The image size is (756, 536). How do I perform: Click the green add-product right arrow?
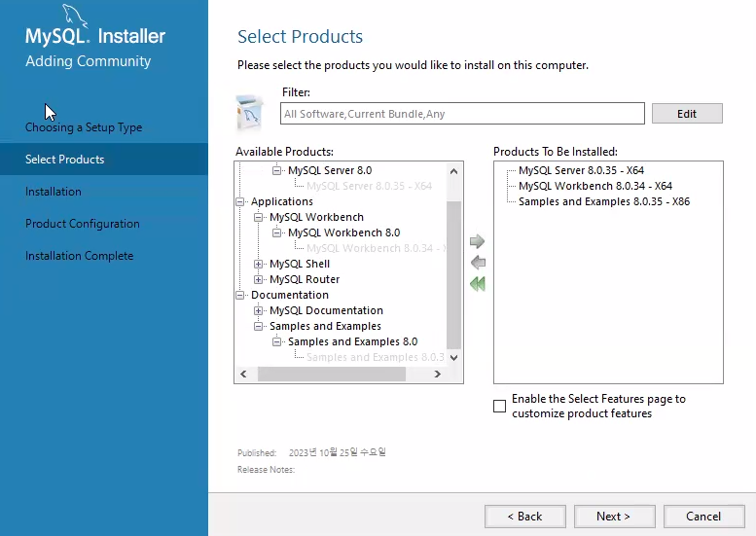click(477, 241)
